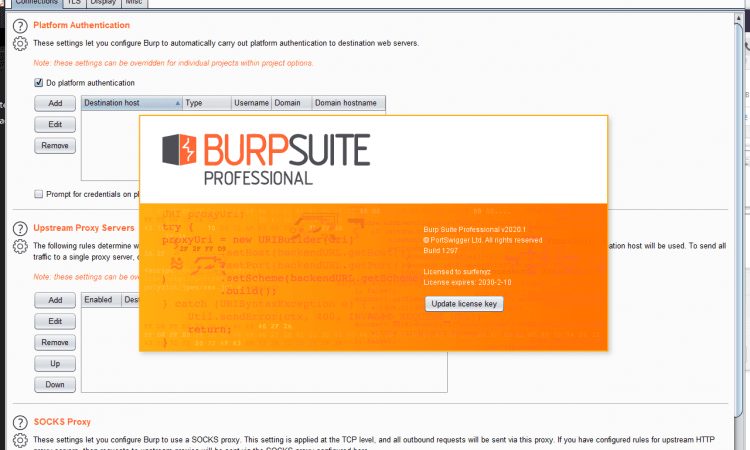Open help for Platform Authentication section
The image size is (750, 450).
[x=20, y=26]
